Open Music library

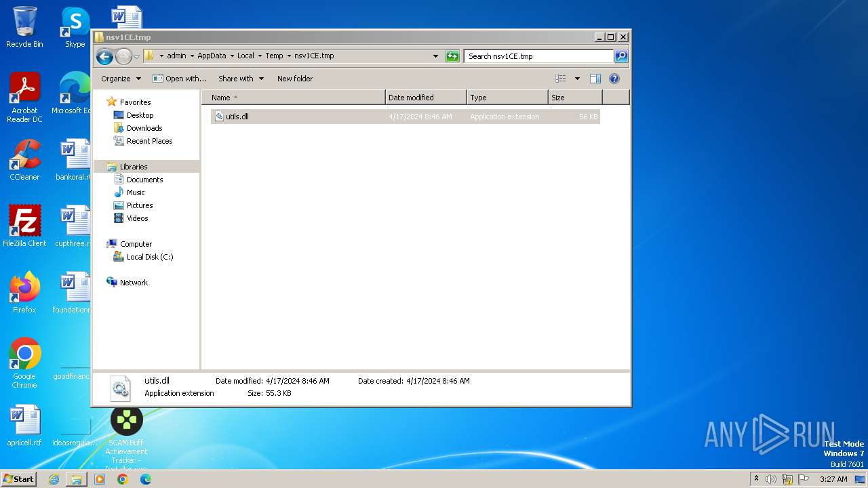[x=136, y=192]
